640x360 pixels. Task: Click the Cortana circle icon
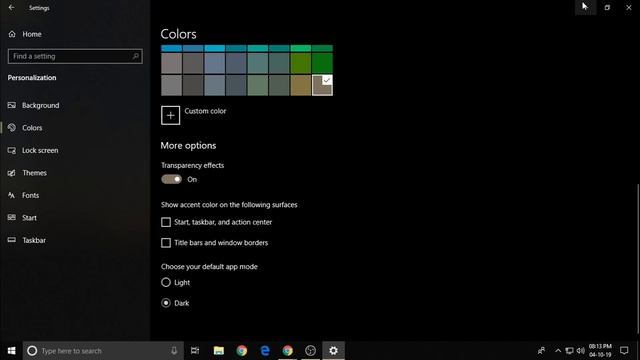32,351
